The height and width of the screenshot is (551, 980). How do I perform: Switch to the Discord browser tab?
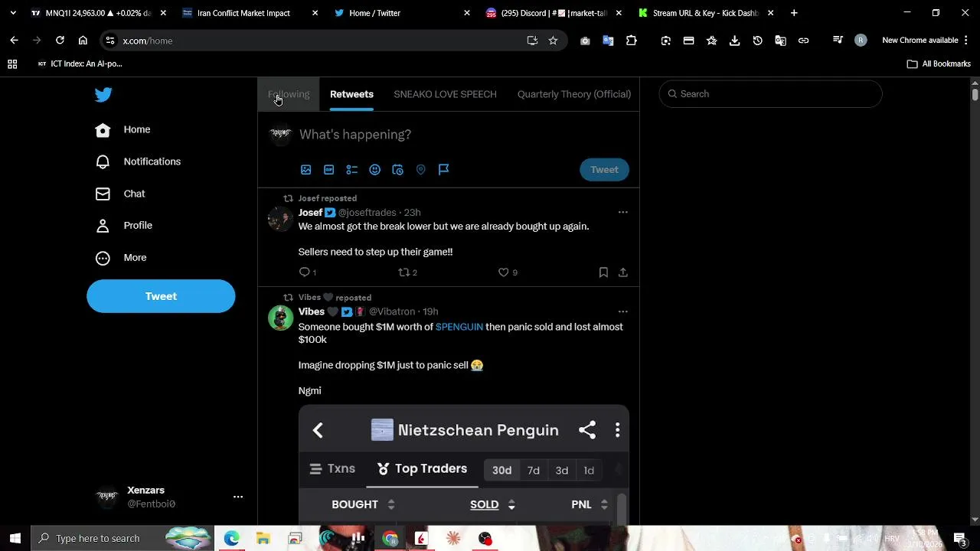tap(551, 13)
